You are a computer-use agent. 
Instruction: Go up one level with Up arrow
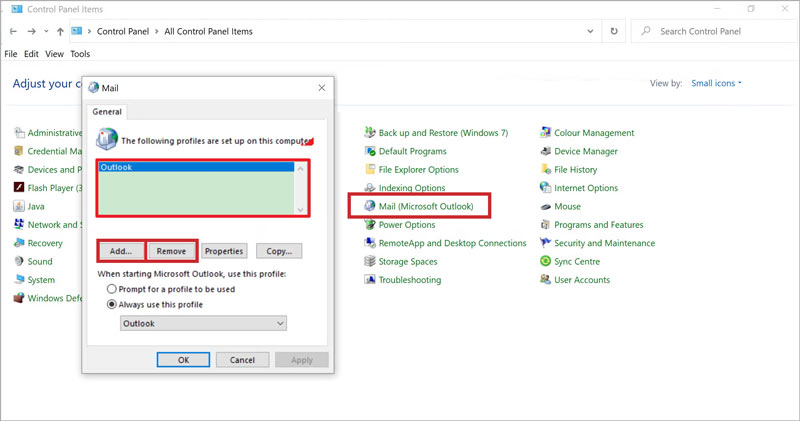(60, 31)
